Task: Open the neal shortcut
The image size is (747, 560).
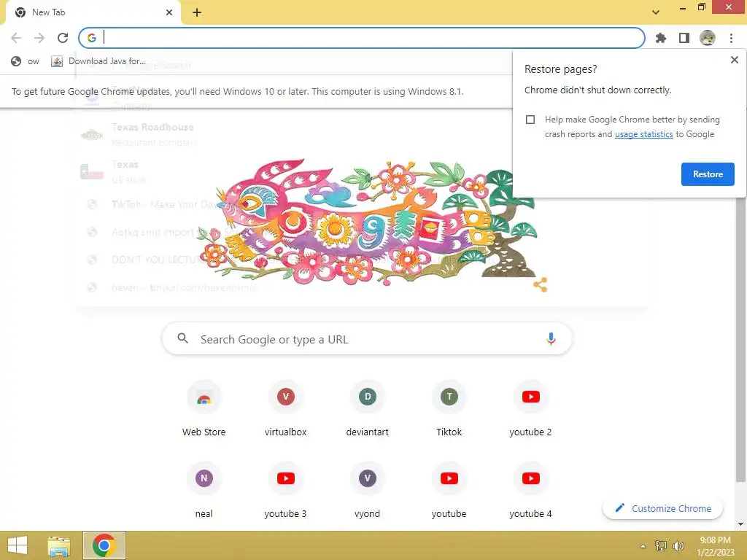Action: tap(204, 491)
